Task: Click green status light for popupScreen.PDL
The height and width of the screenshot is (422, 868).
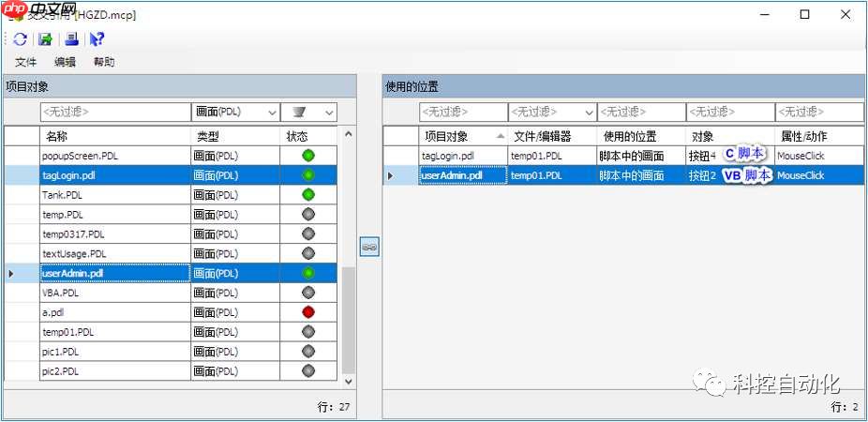Action: click(308, 156)
